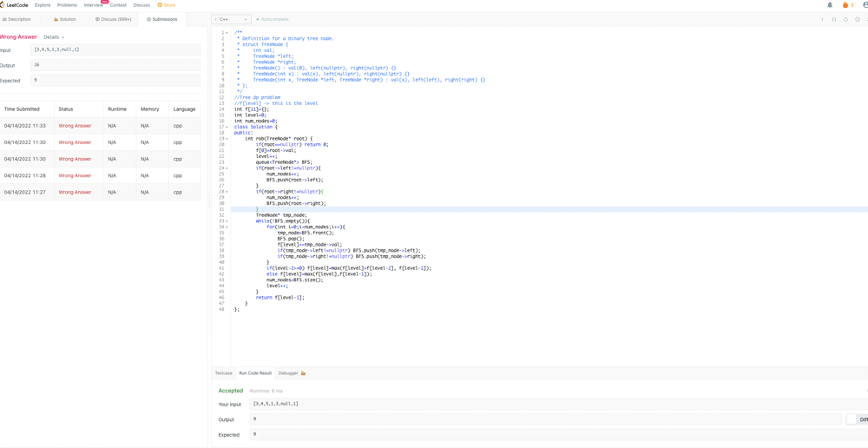868x448 pixels.
Task: Click the failed test Input field [3,4,5,1,3,null,1]
Action: [x=115, y=49]
